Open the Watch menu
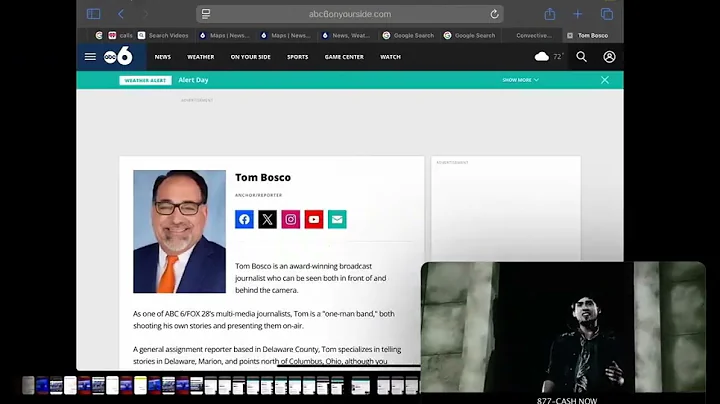This screenshot has width=720, height=404. click(390, 57)
